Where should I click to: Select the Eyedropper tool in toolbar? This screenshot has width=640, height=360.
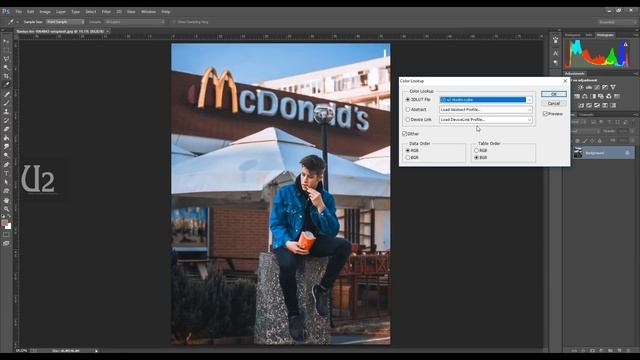tap(6, 84)
